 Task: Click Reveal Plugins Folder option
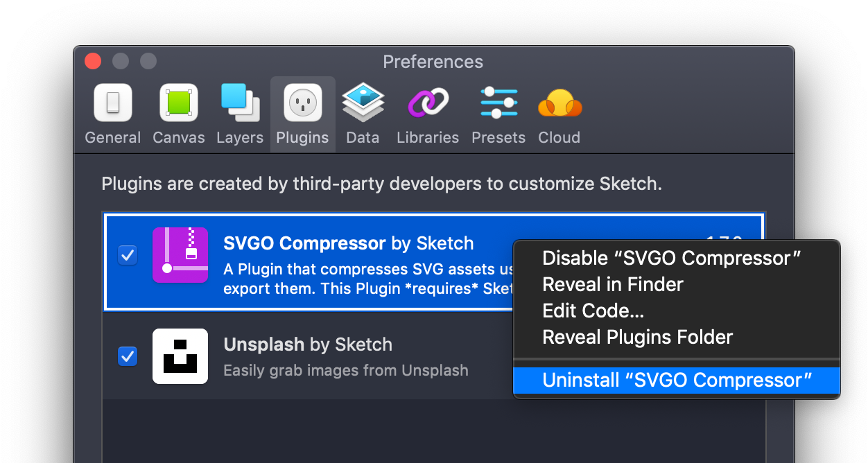[637, 338]
